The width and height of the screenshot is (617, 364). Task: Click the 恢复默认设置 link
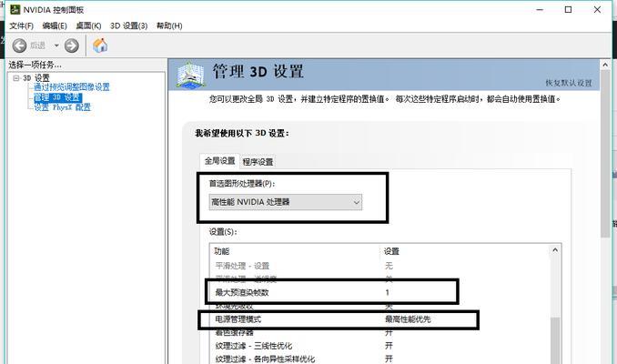pos(569,83)
